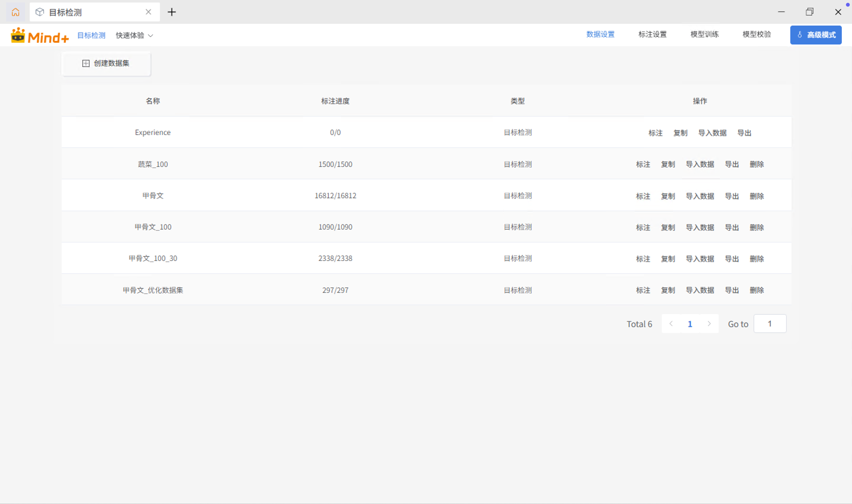Expand the 快速体验 dropdown
Screen dimensions: 852x504
tap(134, 35)
